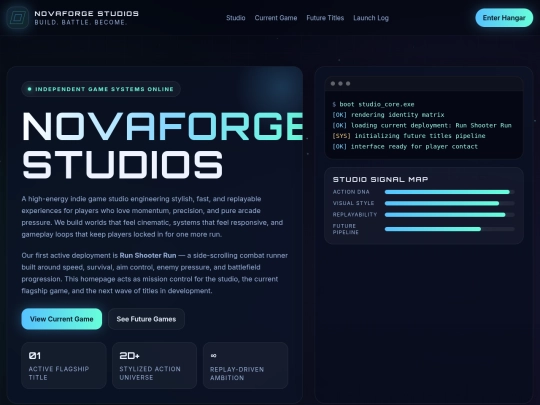Click the Action DNA progress bar

(x=449, y=192)
